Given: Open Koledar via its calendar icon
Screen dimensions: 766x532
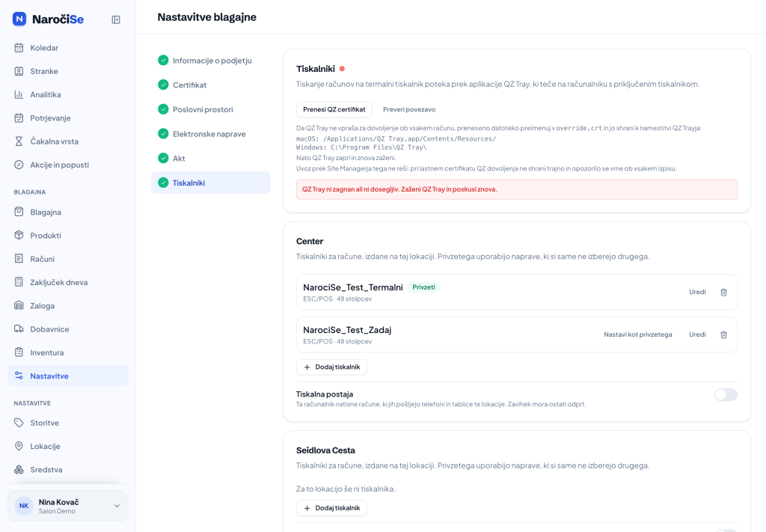Looking at the screenshot, I should coord(19,48).
